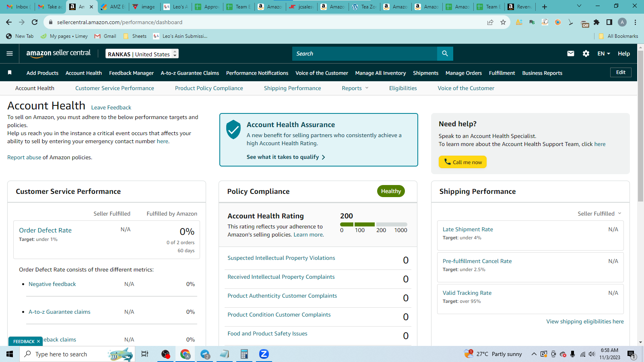Screen dimensions: 644x362
Task: Click the volume speaker icon in system tray
Action: (x=592, y=354)
